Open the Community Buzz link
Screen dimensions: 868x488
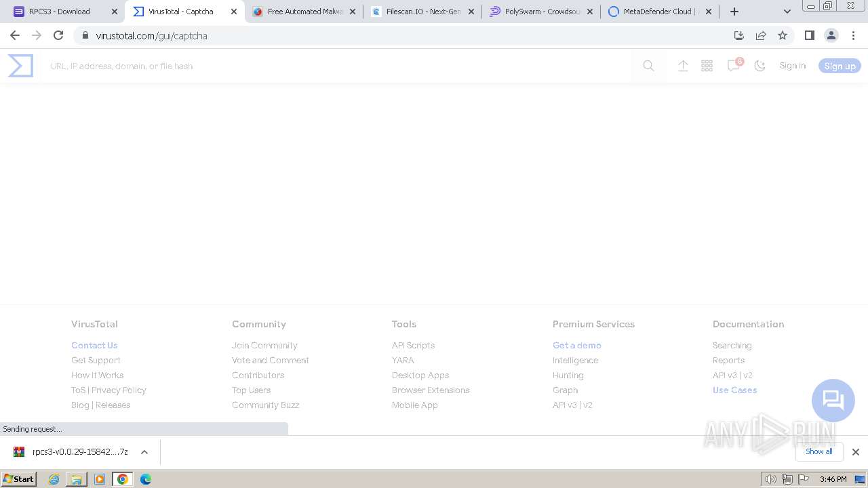tap(265, 405)
